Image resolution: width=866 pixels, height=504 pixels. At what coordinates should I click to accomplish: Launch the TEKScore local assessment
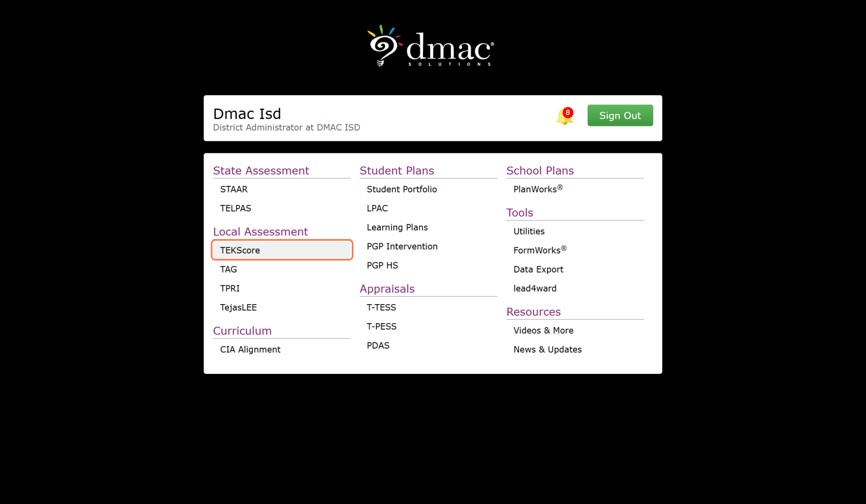(282, 250)
